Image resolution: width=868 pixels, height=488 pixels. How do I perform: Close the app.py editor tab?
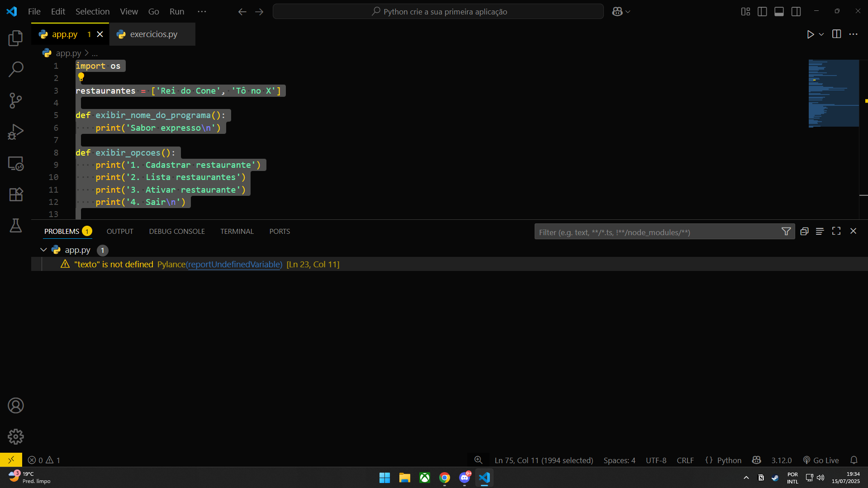[x=100, y=34]
